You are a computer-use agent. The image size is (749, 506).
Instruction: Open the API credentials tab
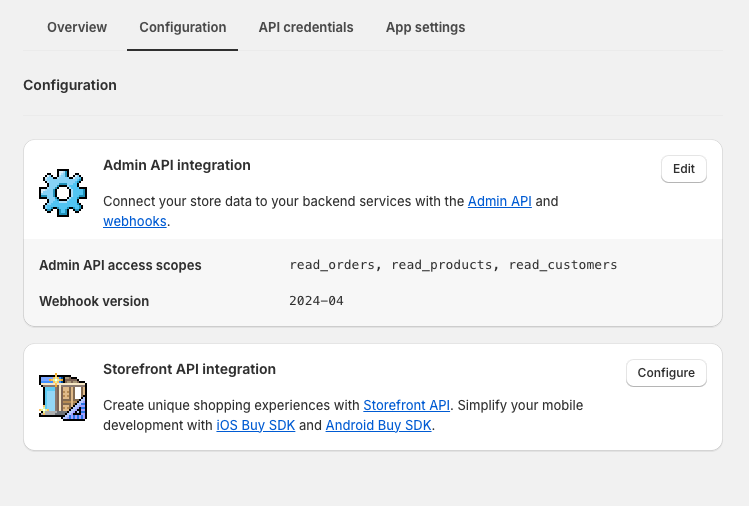click(x=305, y=27)
